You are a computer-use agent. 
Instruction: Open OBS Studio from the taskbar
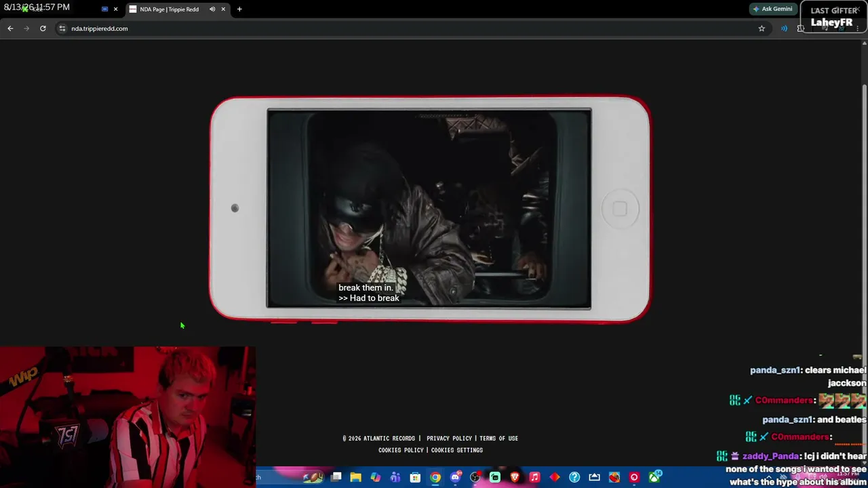(x=475, y=477)
